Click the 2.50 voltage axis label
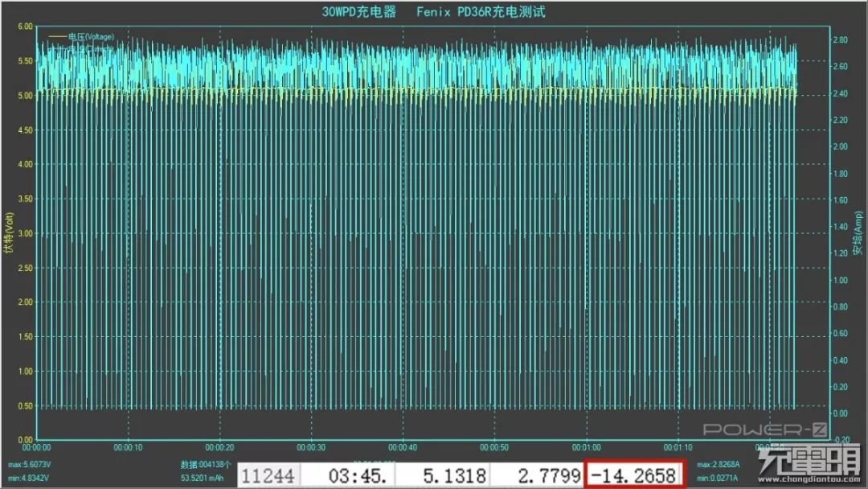The image size is (868, 489). click(x=26, y=268)
